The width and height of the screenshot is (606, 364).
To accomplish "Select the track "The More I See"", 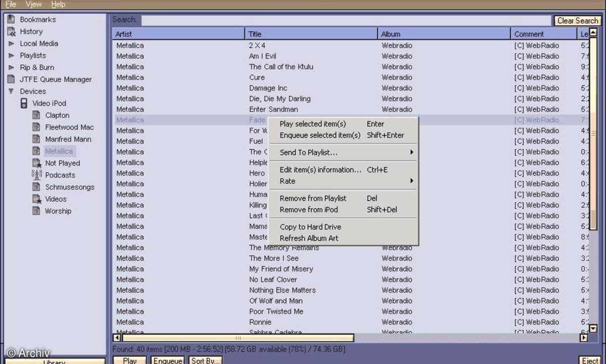I will coord(273,258).
